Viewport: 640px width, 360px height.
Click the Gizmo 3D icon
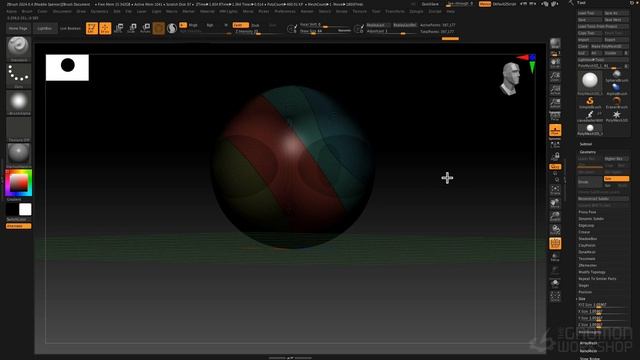tap(159, 28)
